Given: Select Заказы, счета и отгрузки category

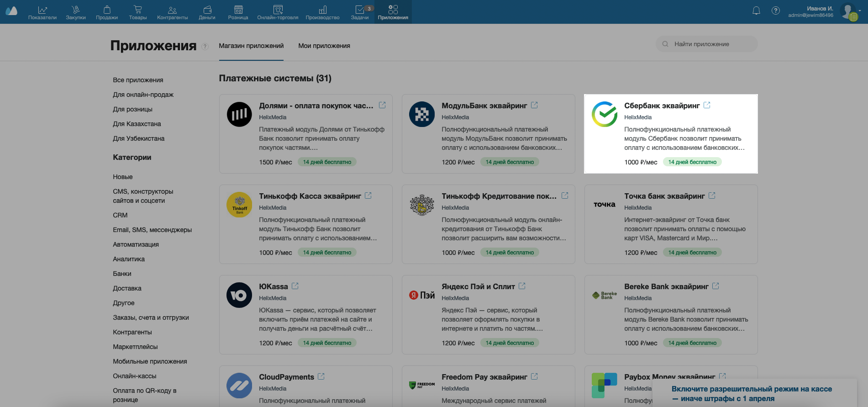Looking at the screenshot, I should [151, 317].
